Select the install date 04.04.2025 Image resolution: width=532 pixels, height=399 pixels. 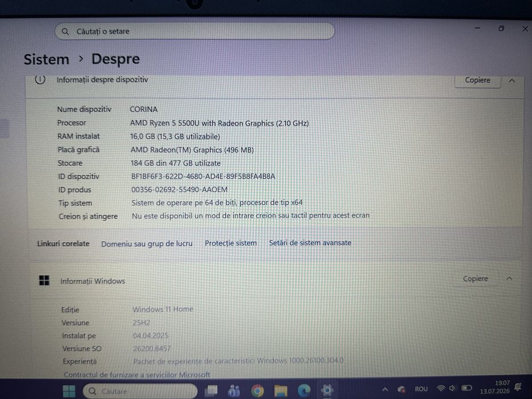point(151,336)
